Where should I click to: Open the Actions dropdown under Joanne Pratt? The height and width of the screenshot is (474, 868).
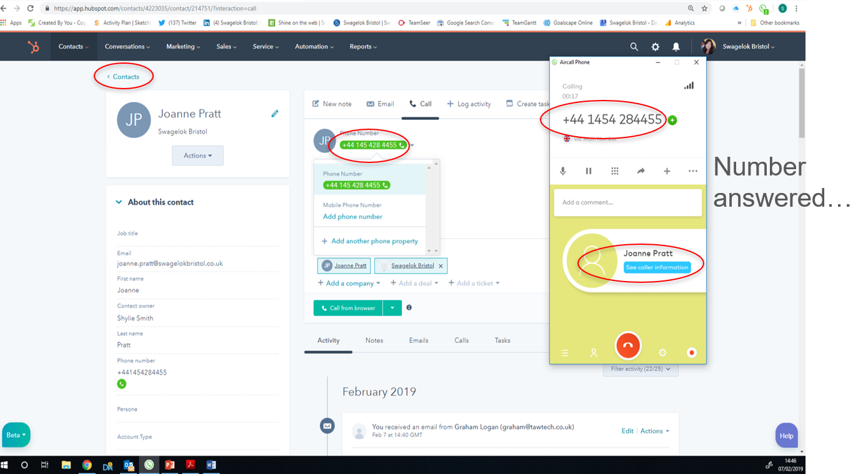(197, 156)
